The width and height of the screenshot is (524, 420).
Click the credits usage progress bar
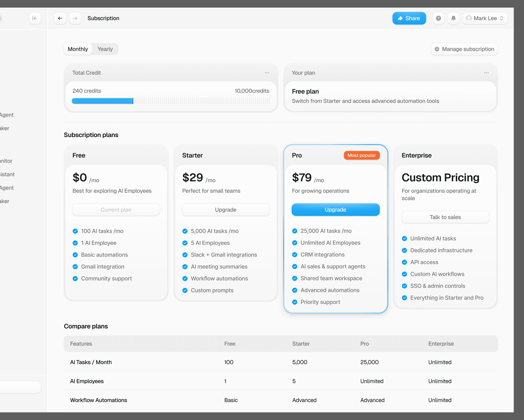click(171, 101)
